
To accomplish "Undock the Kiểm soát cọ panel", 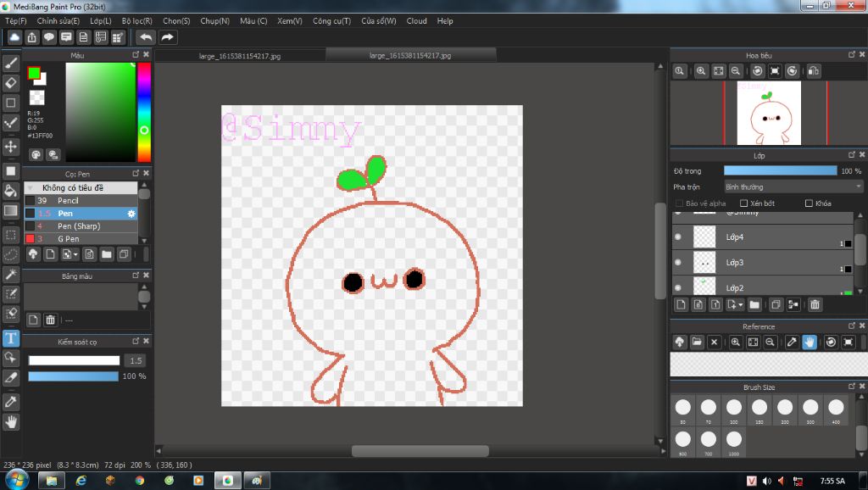I will click(x=136, y=341).
